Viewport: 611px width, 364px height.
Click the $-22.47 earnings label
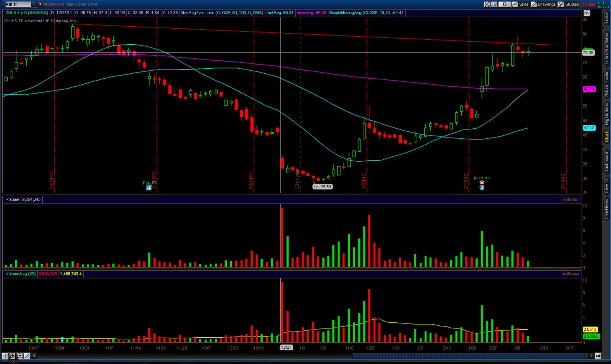coord(482,178)
